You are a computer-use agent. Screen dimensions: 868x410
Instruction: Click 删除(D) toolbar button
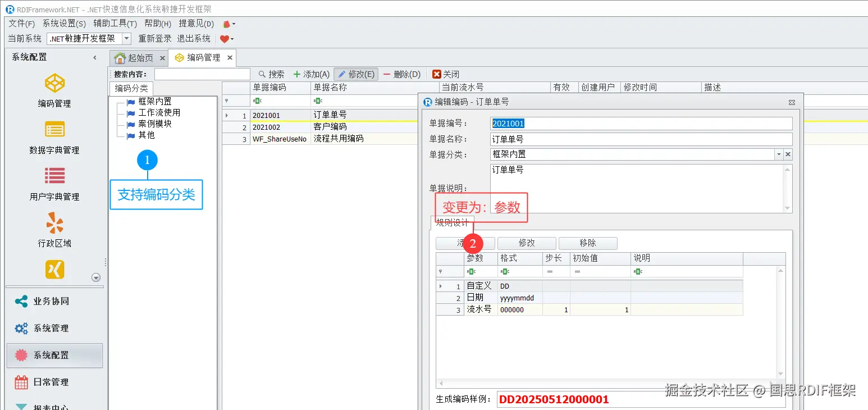[401, 74]
